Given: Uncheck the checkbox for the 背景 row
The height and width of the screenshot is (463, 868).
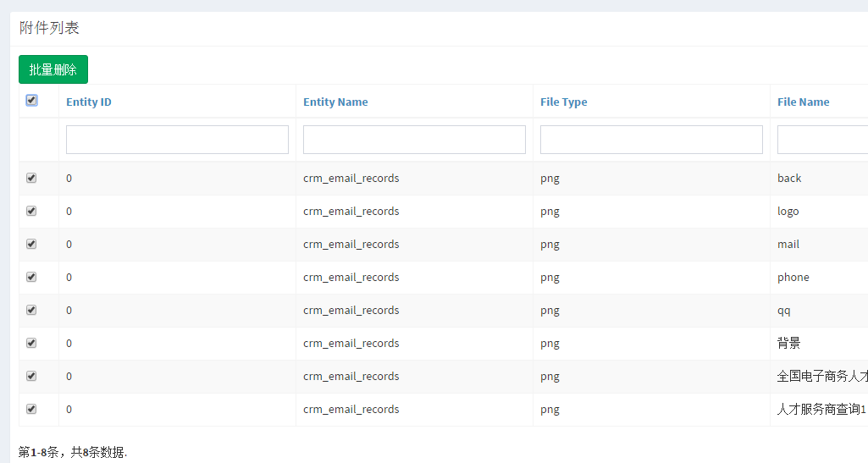Looking at the screenshot, I should (31, 344).
